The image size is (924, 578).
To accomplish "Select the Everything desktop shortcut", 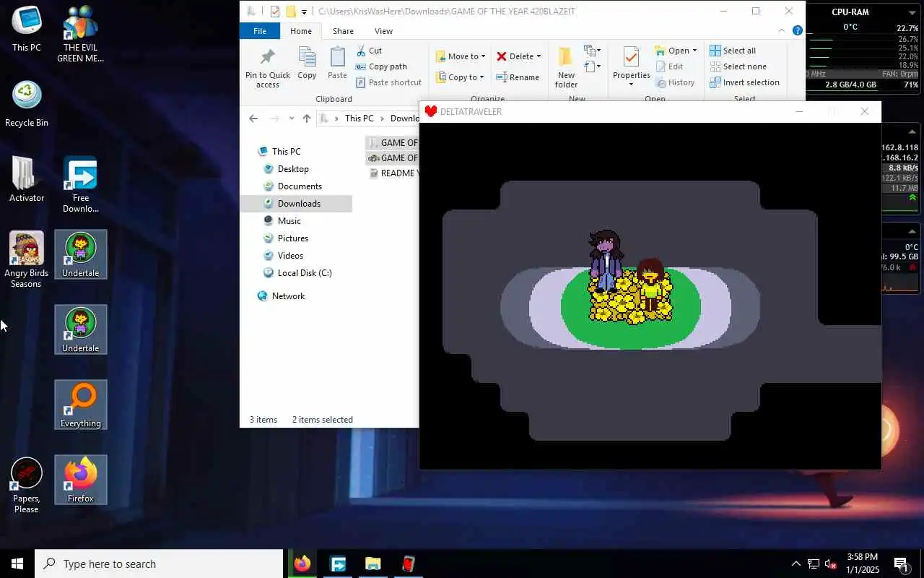I will tap(81, 405).
